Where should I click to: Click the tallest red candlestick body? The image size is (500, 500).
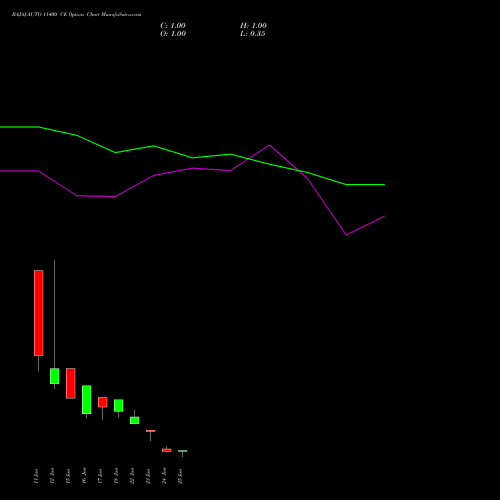39,313
